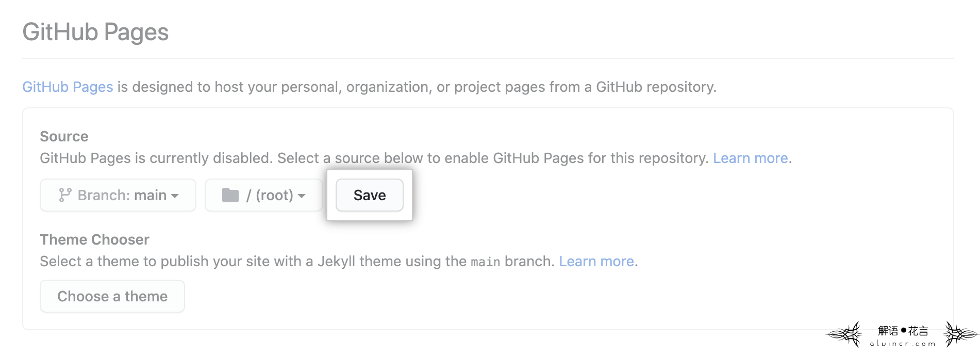Click the monospace 'main' branch word

[485, 262]
